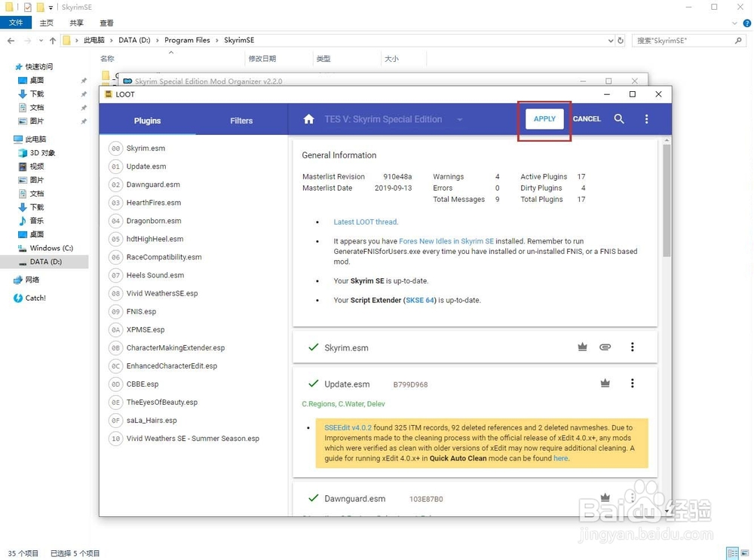Expand path chevron after Program Files
This screenshot has height=560, width=754.
[217, 41]
